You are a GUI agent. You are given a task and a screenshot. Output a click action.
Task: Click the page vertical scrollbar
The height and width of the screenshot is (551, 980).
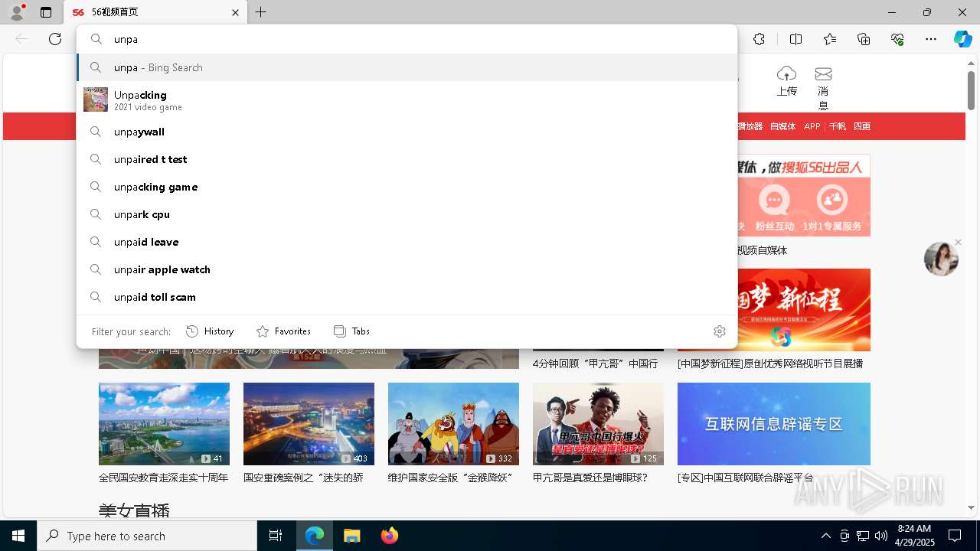tap(971, 92)
